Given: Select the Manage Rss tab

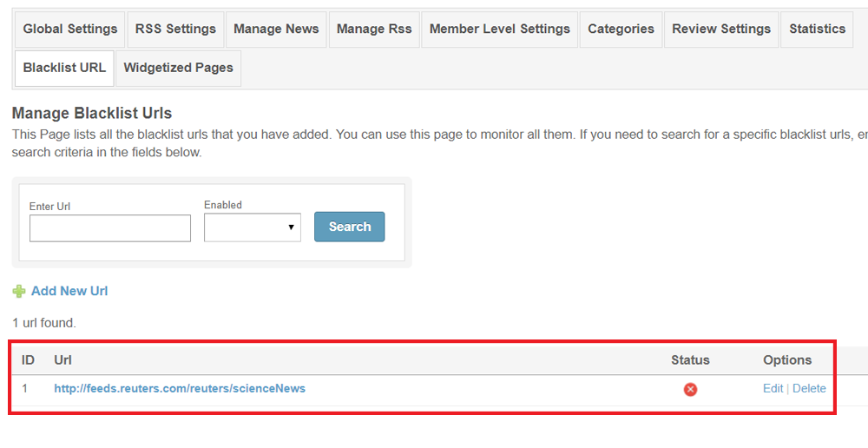Looking at the screenshot, I should [373, 30].
